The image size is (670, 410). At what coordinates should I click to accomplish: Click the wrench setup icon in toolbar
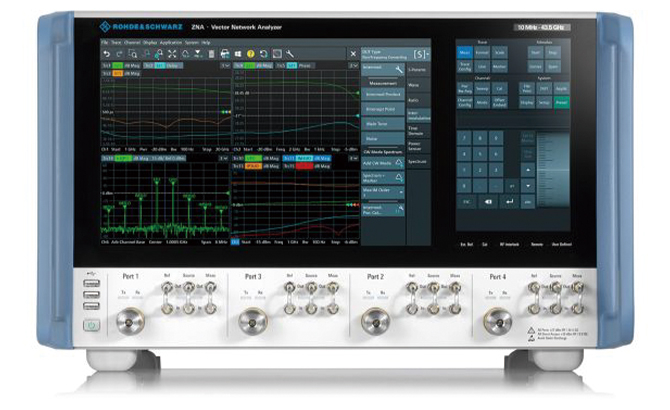(x=289, y=53)
